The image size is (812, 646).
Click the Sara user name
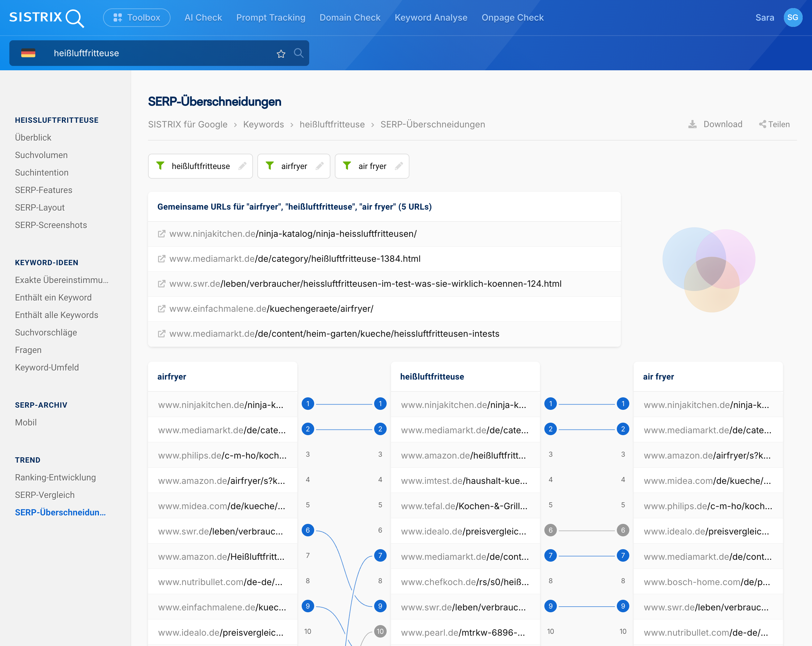coord(765,18)
